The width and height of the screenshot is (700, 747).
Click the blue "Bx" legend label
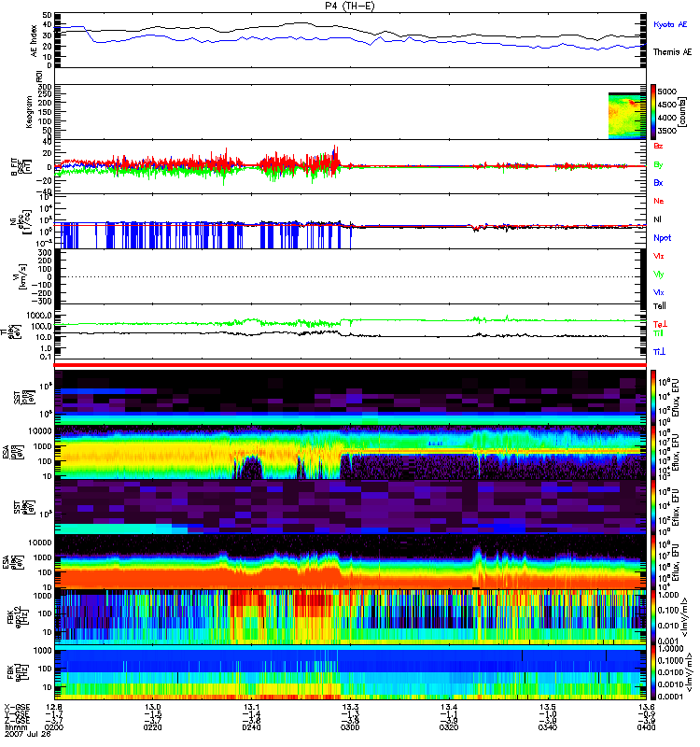[x=658, y=182]
